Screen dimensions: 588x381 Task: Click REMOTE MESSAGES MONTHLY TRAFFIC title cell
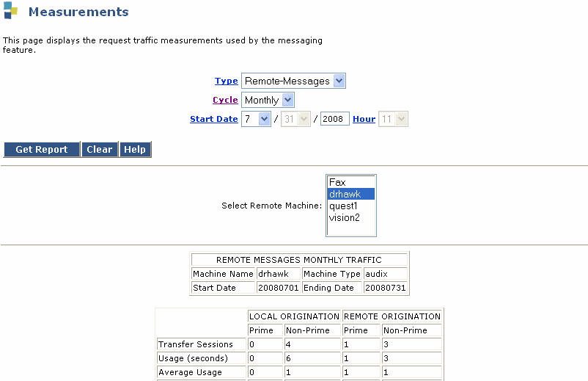point(299,260)
